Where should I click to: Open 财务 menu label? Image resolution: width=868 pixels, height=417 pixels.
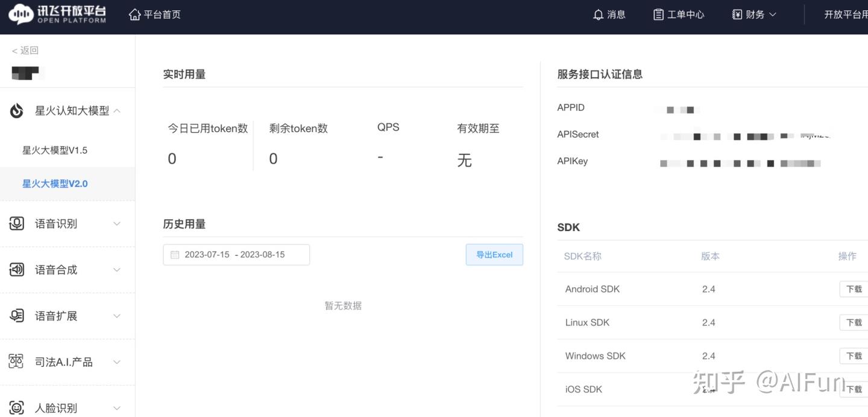[x=755, y=14]
